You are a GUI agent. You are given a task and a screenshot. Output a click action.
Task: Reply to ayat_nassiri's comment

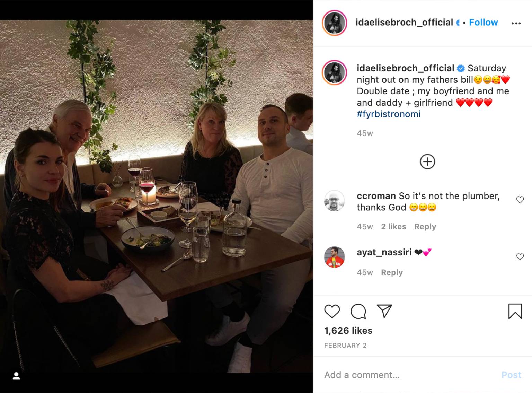coord(392,272)
